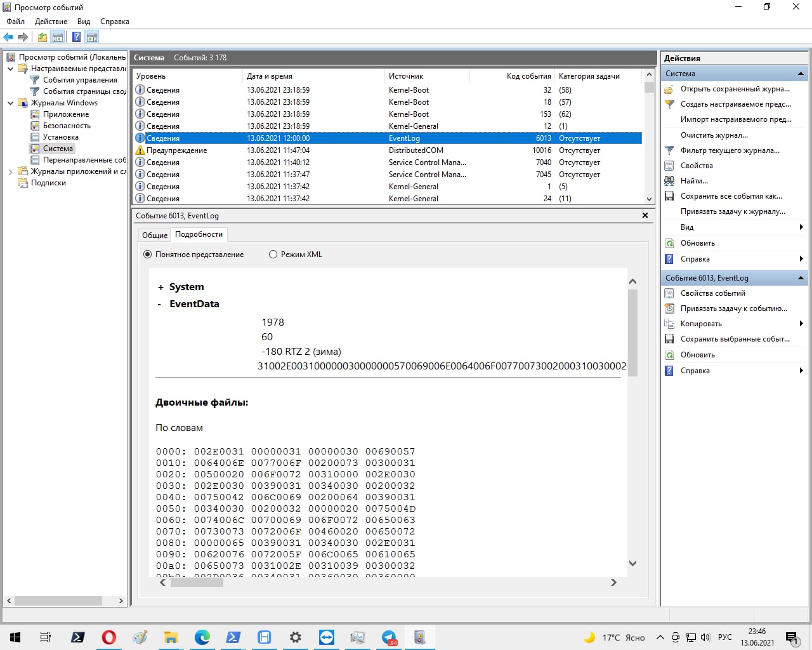The image size is (812, 650).
Task: Expand the System node in details
Action: point(160,288)
